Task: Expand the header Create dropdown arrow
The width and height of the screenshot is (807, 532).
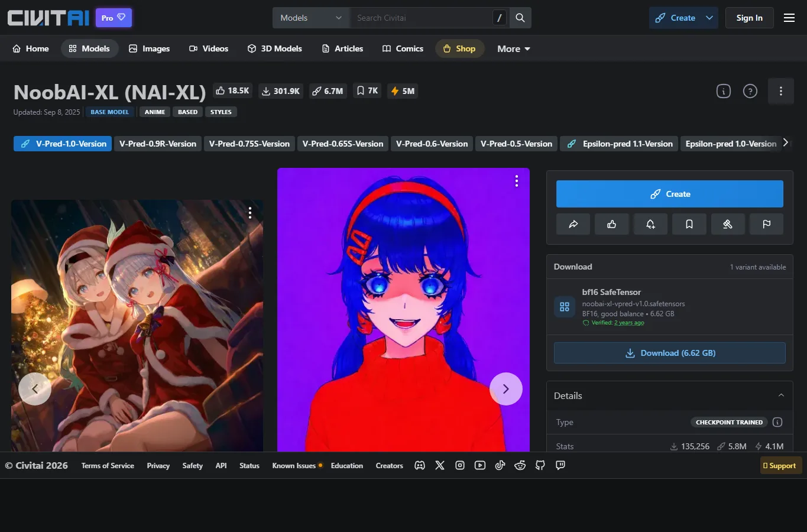Action: [709, 18]
